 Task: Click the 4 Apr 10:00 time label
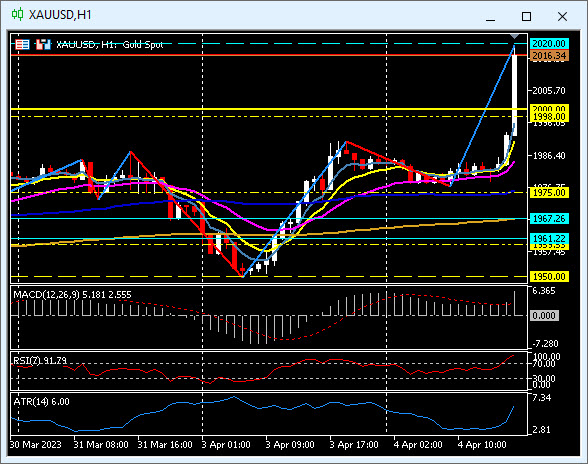[x=482, y=445]
